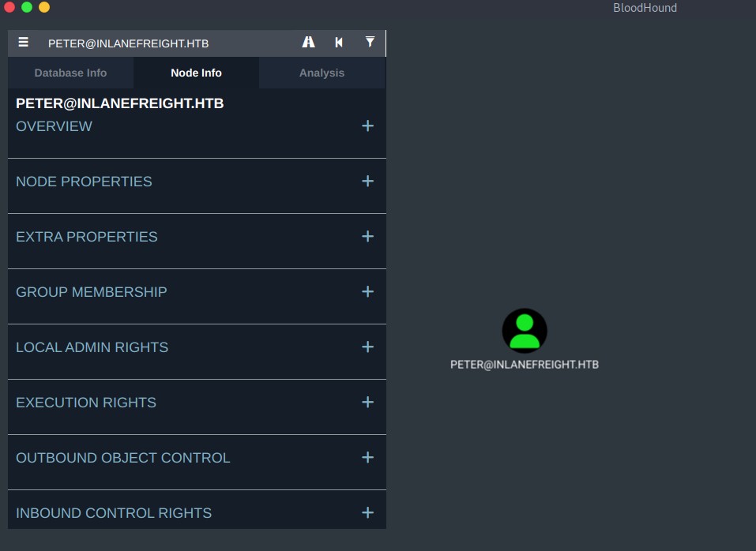Viewport: 756px width, 551px height.
Task: Click the OUTBOUND OBJECT CONTROL heading text
Action: pyautogui.click(x=123, y=458)
